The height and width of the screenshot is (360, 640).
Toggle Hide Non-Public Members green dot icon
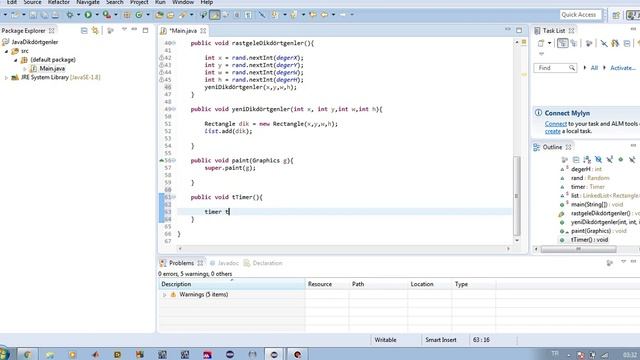pyautogui.click(x=621, y=160)
